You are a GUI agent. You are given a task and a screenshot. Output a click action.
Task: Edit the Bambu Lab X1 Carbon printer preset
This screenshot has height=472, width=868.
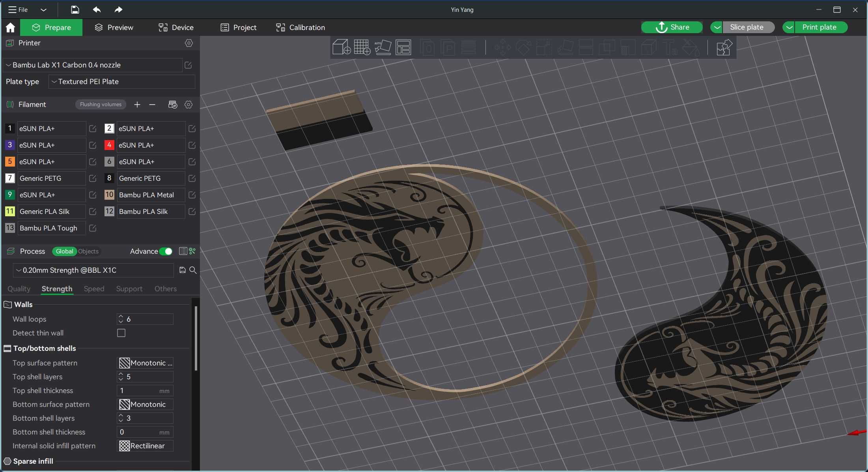pyautogui.click(x=188, y=65)
